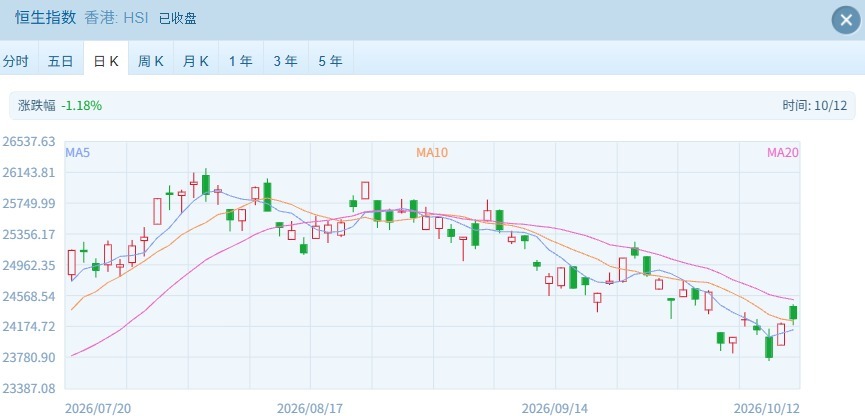Click the MA5 legend label
The image size is (865, 416).
[x=78, y=152]
